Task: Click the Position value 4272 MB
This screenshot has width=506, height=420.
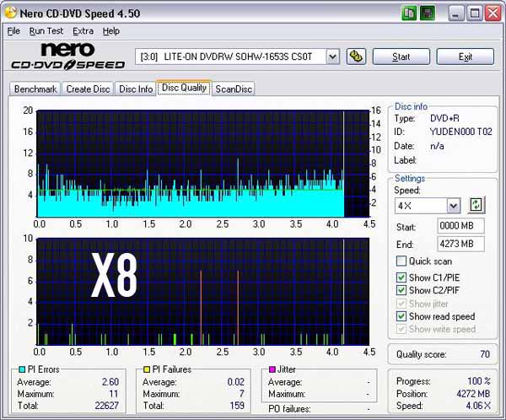Action: point(473,394)
